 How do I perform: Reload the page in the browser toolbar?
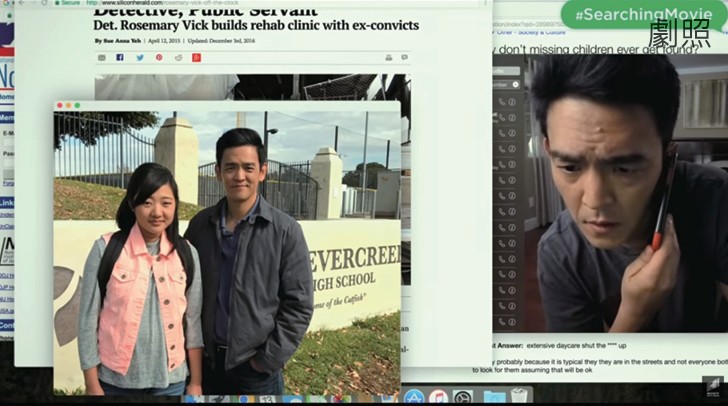click(45, 3)
